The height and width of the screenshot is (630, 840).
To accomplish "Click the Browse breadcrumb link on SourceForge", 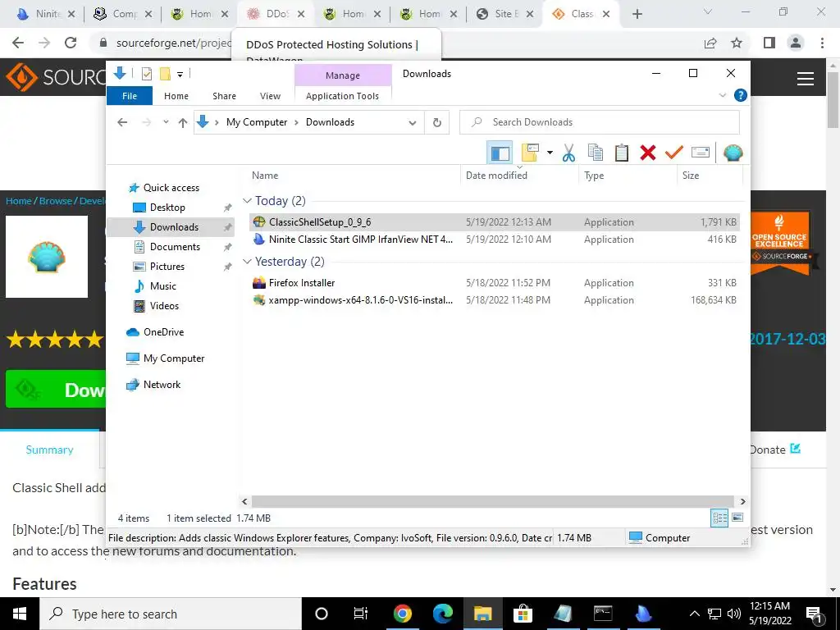I will click(x=56, y=201).
